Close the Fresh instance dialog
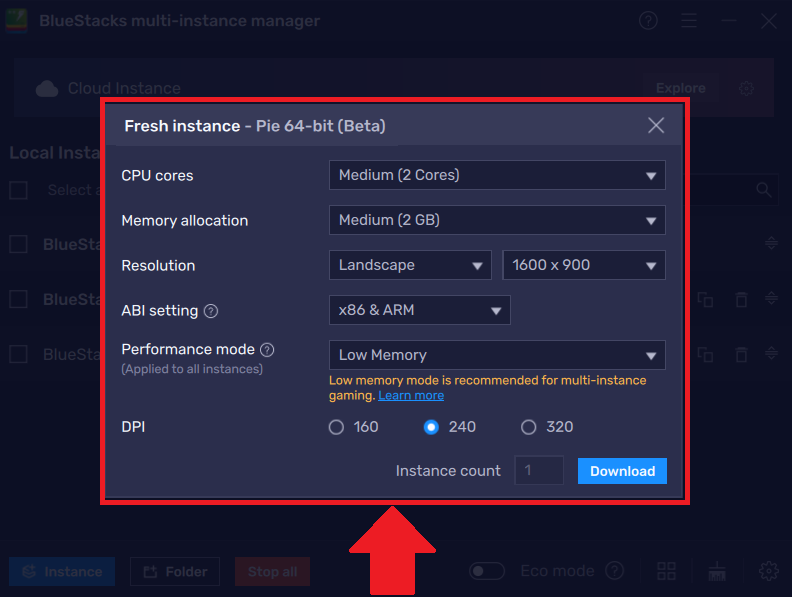The width and height of the screenshot is (792, 597). (x=656, y=125)
